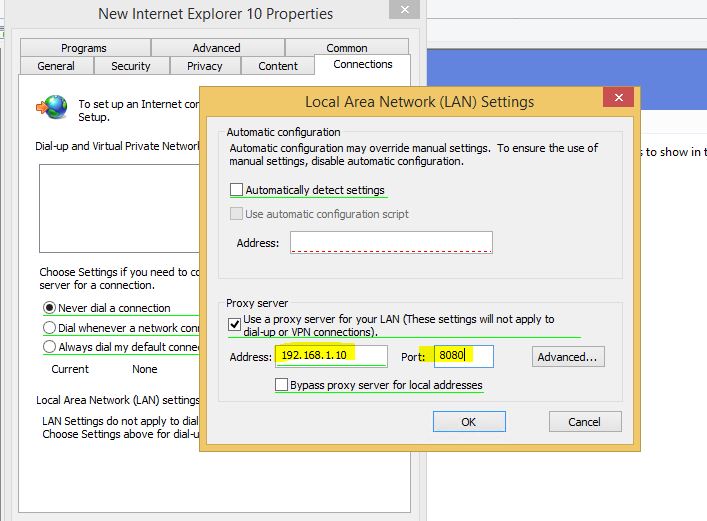This screenshot has width=707, height=521.
Task: Close the LAN Settings dialog
Action: click(x=618, y=97)
